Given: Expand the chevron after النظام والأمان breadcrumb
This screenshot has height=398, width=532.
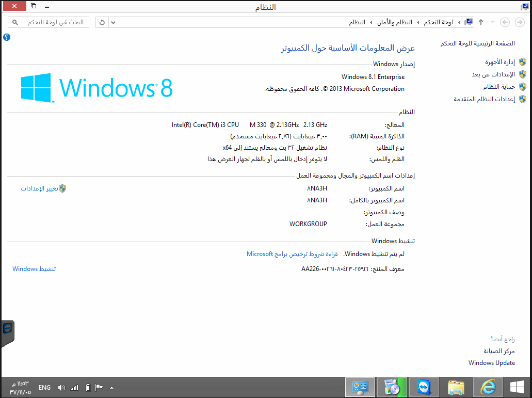Looking at the screenshot, I should (371, 22).
